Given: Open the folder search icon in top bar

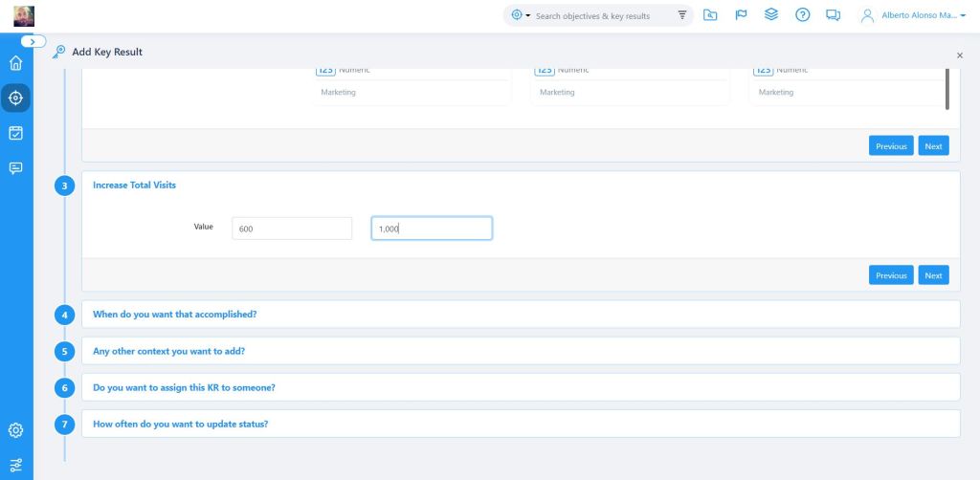Looking at the screenshot, I should 709,15.
